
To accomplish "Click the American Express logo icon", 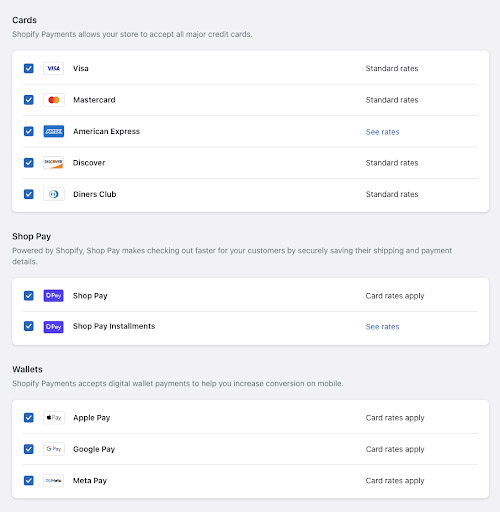I will (x=53, y=131).
